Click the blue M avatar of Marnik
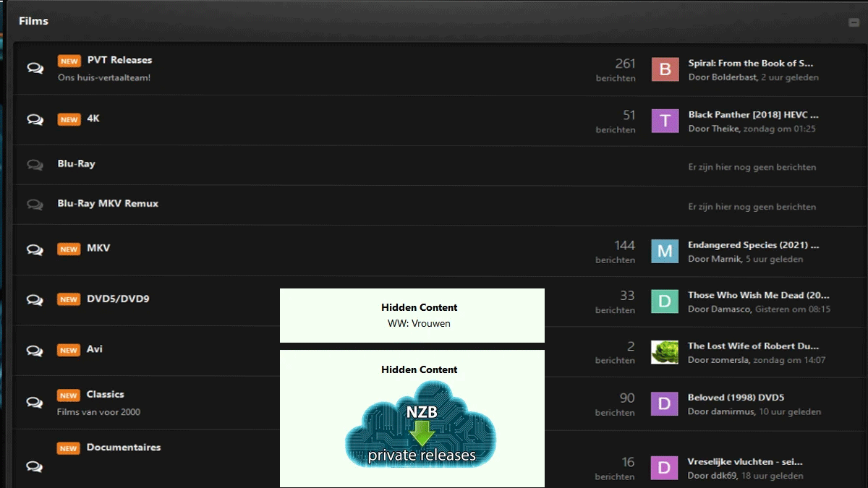 click(x=665, y=251)
